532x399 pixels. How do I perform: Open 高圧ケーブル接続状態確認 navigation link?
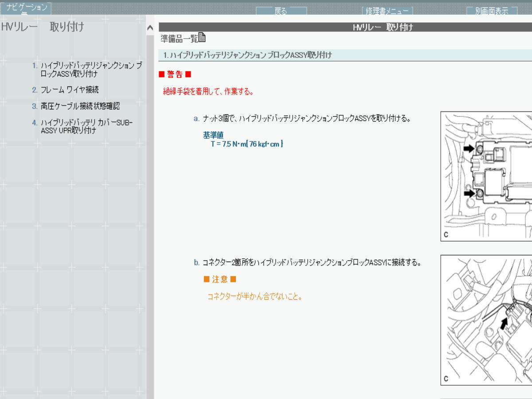tap(80, 106)
